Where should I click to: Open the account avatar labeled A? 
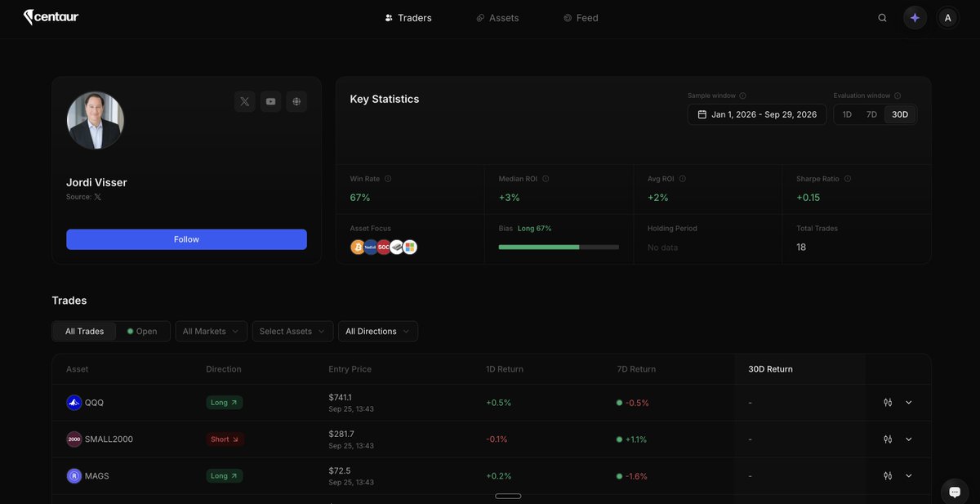coord(947,18)
